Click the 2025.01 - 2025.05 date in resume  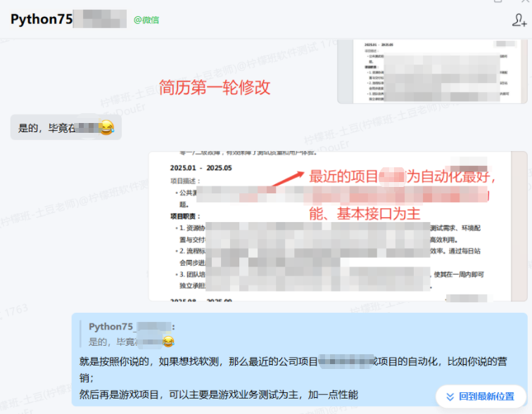pos(201,168)
